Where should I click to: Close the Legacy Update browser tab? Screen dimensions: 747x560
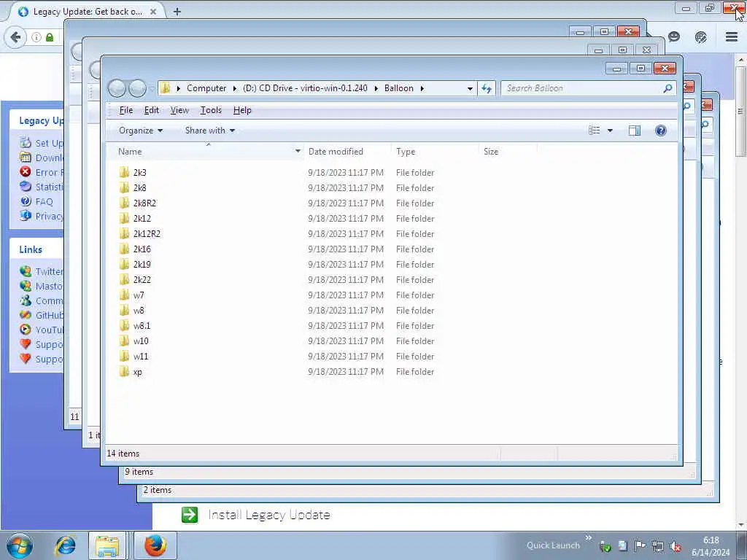click(x=153, y=12)
